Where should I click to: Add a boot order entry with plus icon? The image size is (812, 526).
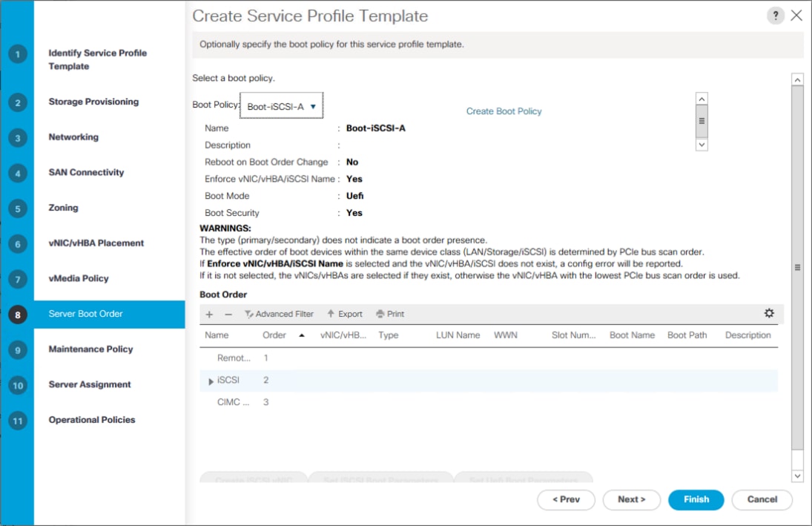tap(209, 314)
